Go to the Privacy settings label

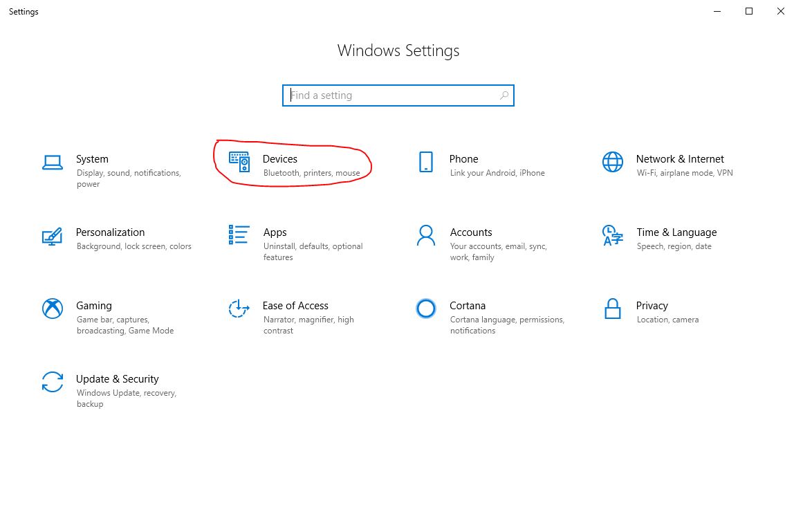(x=652, y=306)
